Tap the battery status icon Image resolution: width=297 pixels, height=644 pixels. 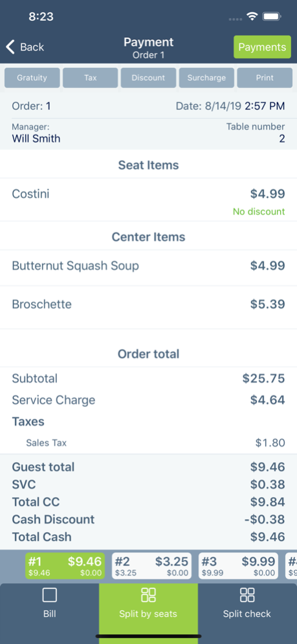272,16
